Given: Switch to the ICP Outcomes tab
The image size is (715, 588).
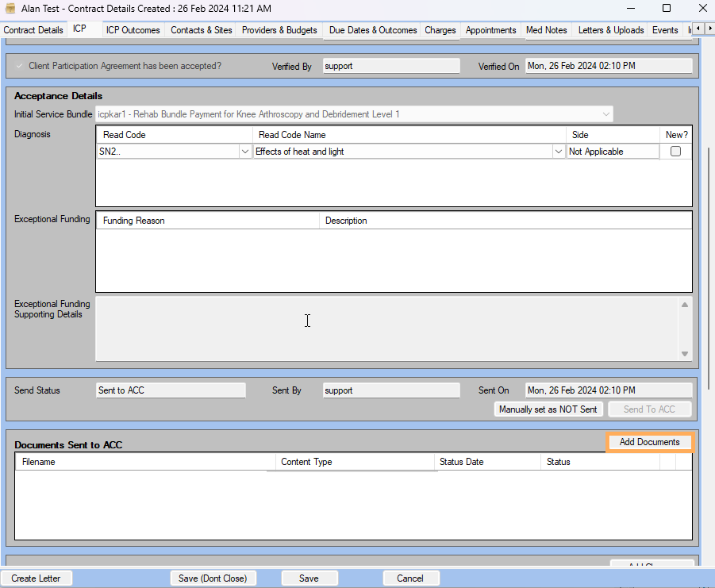Looking at the screenshot, I should coord(133,30).
